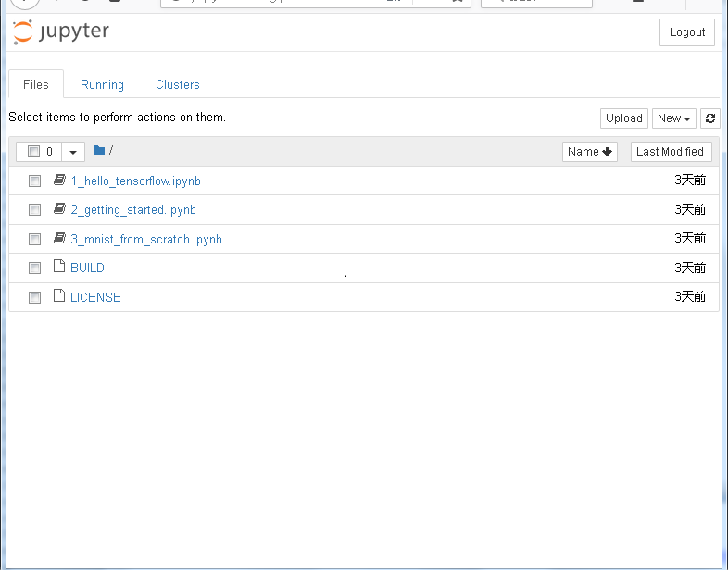Refresh the notebook list
Image resolution: width=728 pixels, height=573 pixels.
point(709,118)
